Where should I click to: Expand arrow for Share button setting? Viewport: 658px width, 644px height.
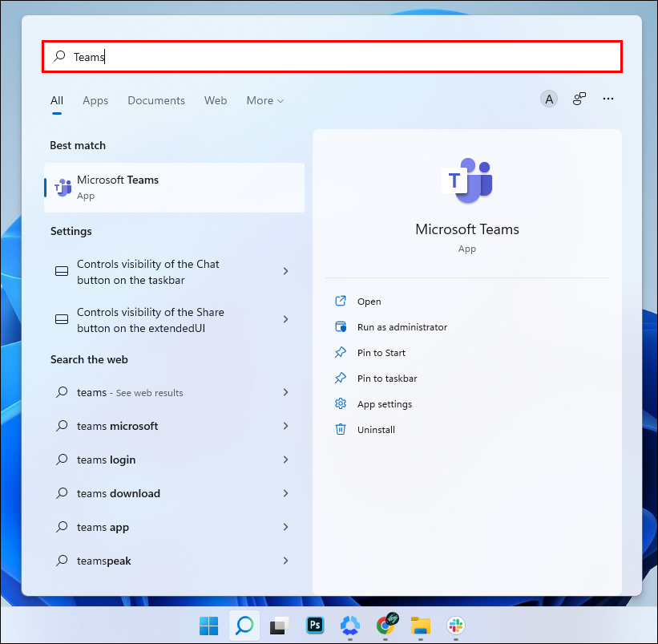pos(286,319)
